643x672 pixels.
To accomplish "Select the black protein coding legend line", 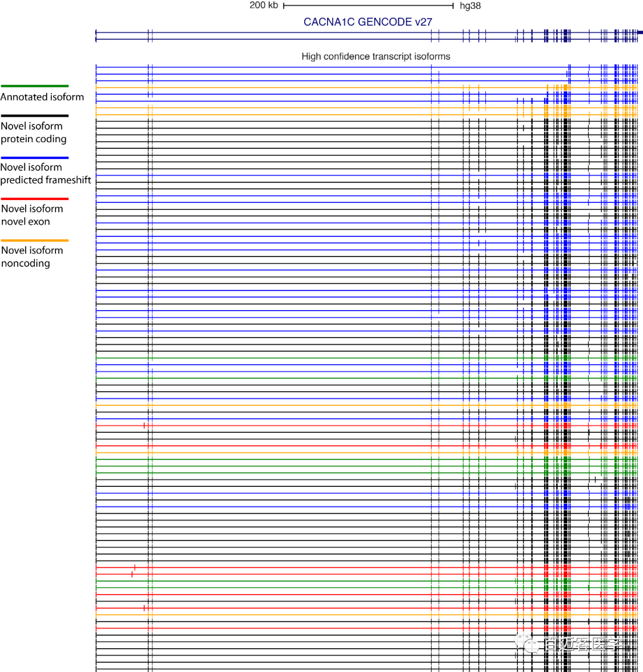I will 35,116.
